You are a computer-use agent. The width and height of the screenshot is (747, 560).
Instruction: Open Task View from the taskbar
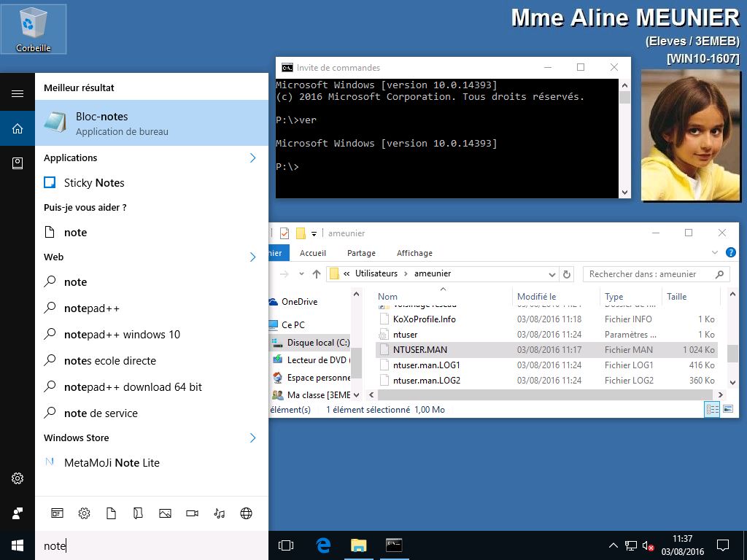(x=286, y=545)
